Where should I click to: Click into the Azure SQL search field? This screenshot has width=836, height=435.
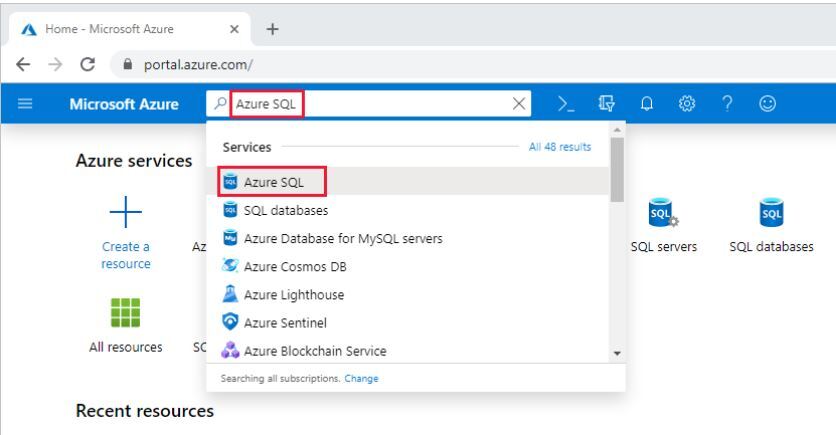[368, 103]
